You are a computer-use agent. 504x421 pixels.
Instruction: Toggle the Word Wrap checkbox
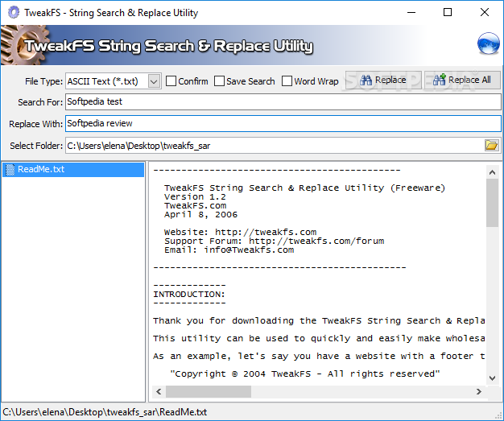click(x=287, y=81)
